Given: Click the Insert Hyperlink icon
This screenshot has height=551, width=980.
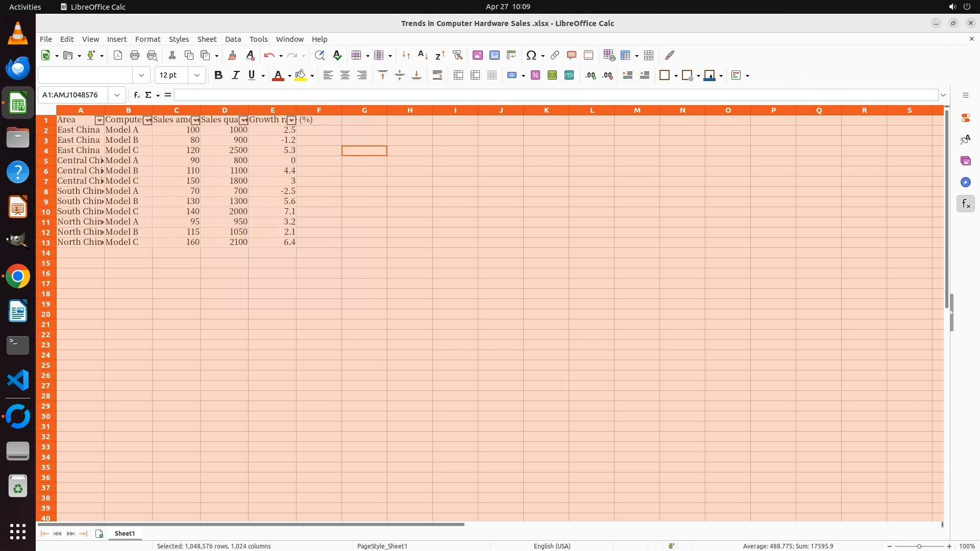Looking at the screenshot, I should point(555,56).
